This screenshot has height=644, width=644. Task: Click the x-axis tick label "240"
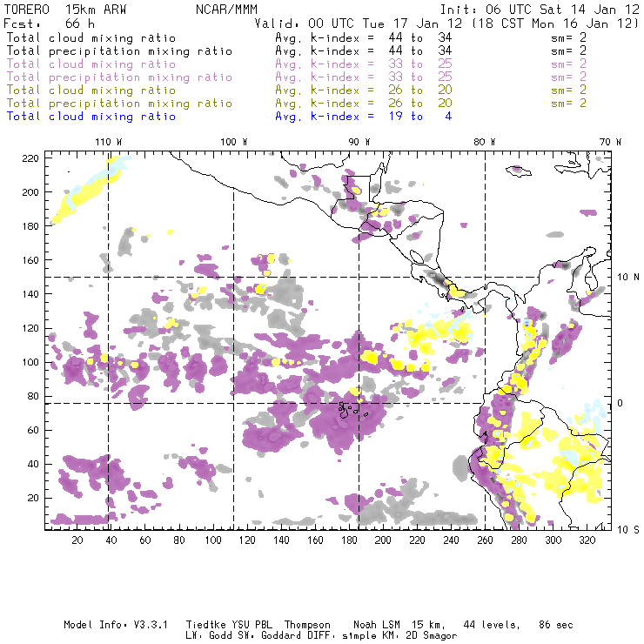pyautogui.click(x=451, y=540)
